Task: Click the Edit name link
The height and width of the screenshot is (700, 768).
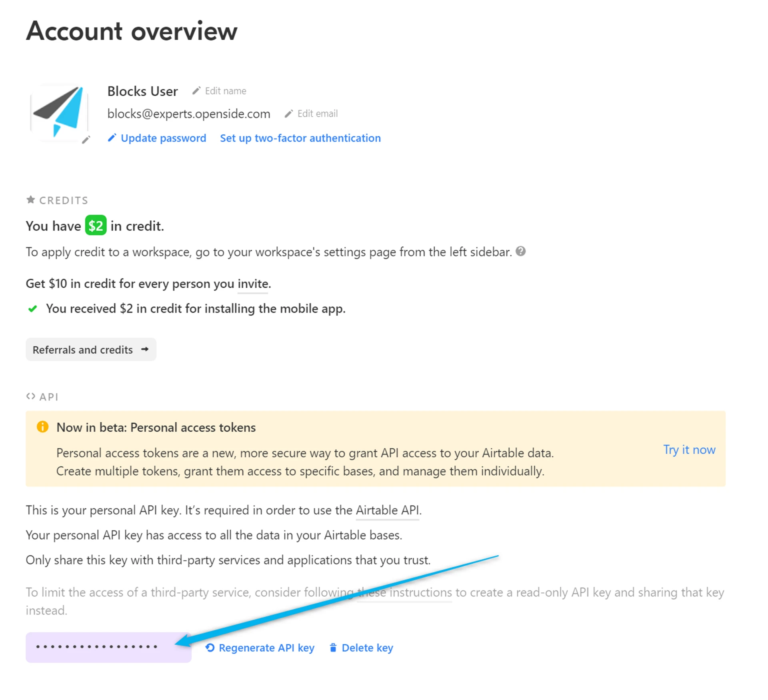Action: coord(225,91)
